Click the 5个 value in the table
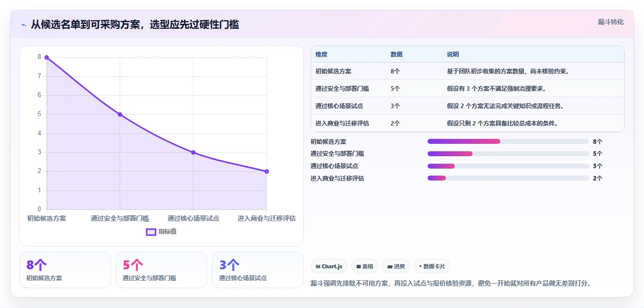The height and width of the screenshot is (308, 644). pos(395,89)
